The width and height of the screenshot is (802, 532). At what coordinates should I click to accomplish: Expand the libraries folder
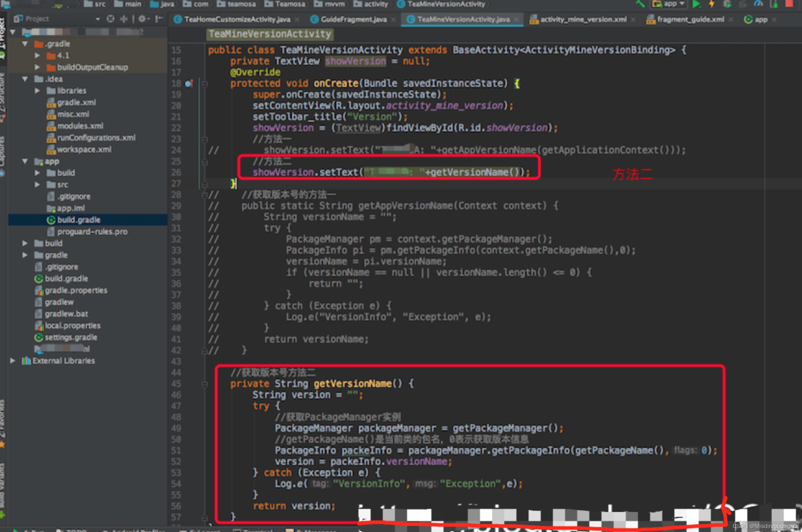tap(37, 90)
